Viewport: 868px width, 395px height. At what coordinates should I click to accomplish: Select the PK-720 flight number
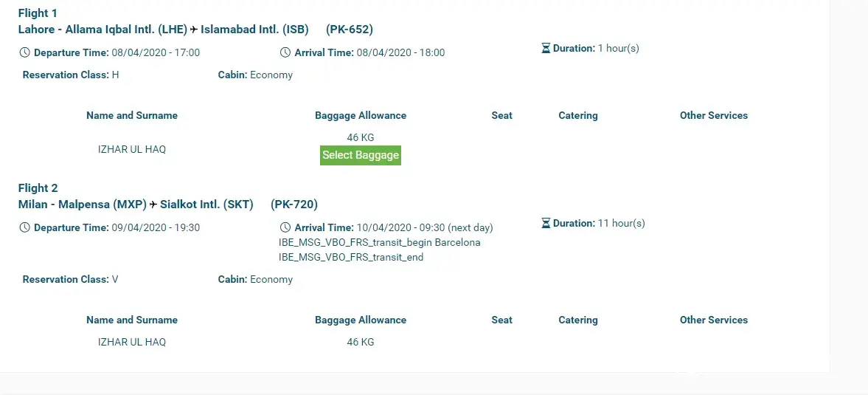pyautogui.click(x=294, y=205)
